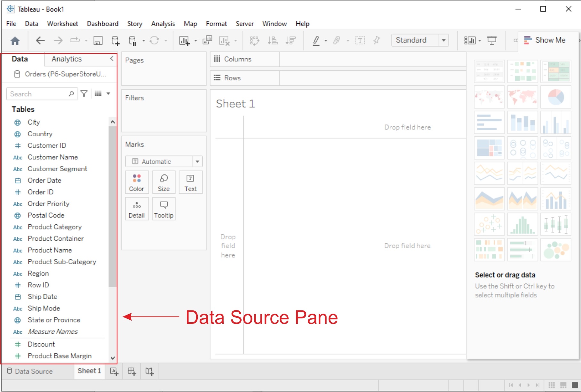Open the Map menu
The height and width of the screenshot is (392, 581).
pyautogui.click(x=190, y=24)
